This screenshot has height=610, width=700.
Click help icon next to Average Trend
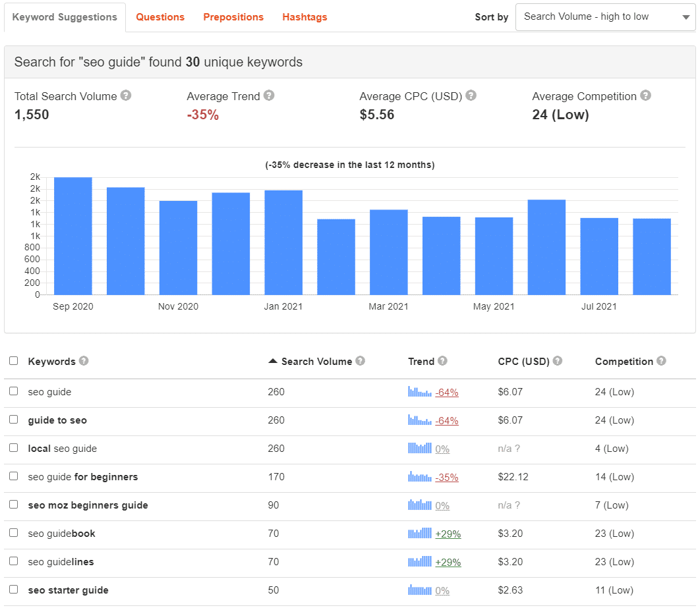pos(269,96)
